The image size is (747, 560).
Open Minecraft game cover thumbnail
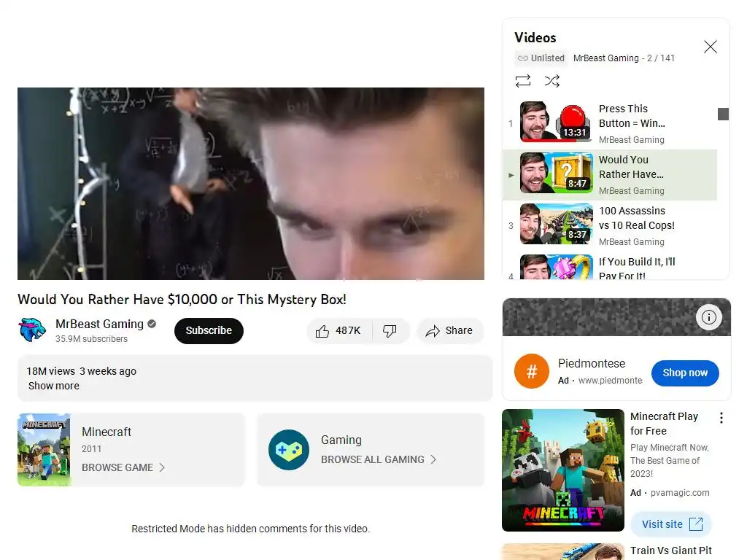(x=44, y=449)
